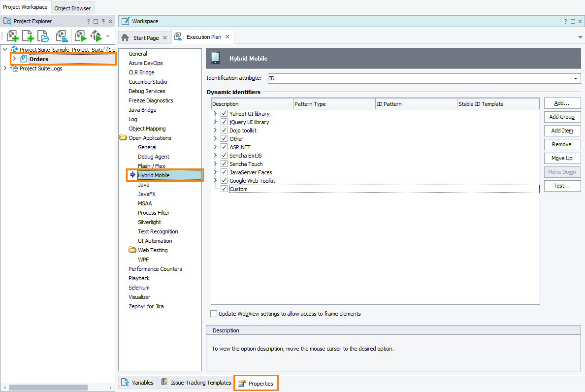The width and height of the screenshot is (585, 392).
Task: Disable the Custom dynamic identifier
Action: click(x=224, y=189)
